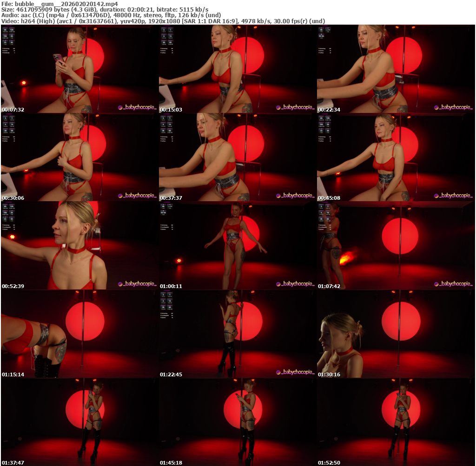The height and width of the screenshot is (466, 476).
Task: Select the frame at 00:30:06
Action: [x=79, y=157]
